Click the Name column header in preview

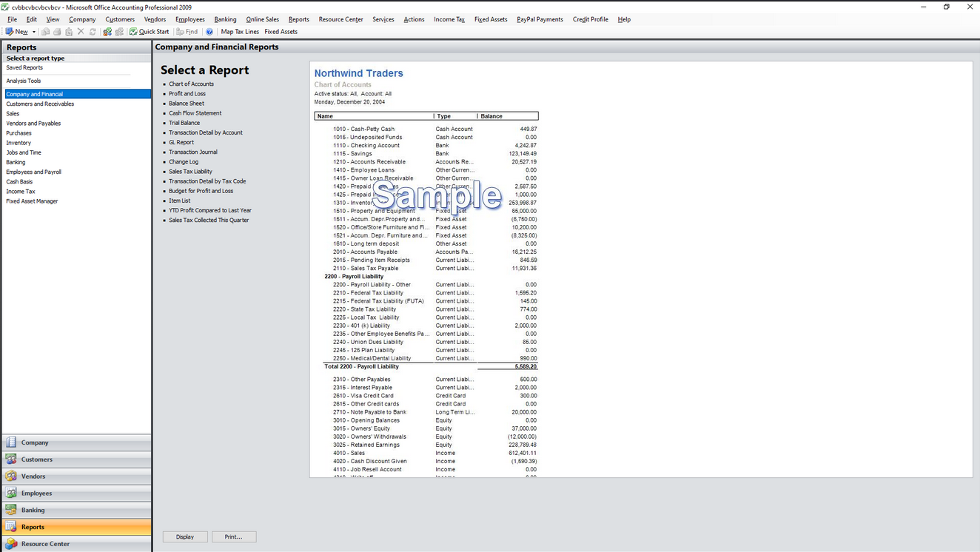[x=374, y=116]
